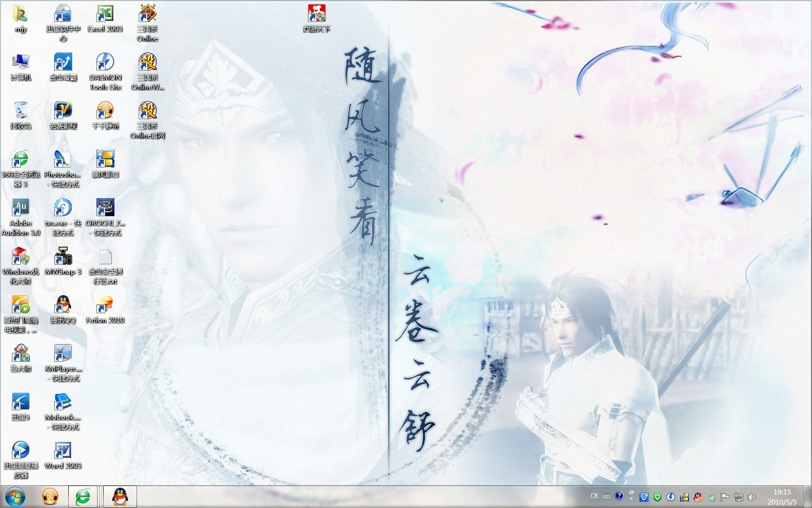Launch the 迅雷5 download manager
The width and height of the screenshot is (812, 508).
point(20,408)
